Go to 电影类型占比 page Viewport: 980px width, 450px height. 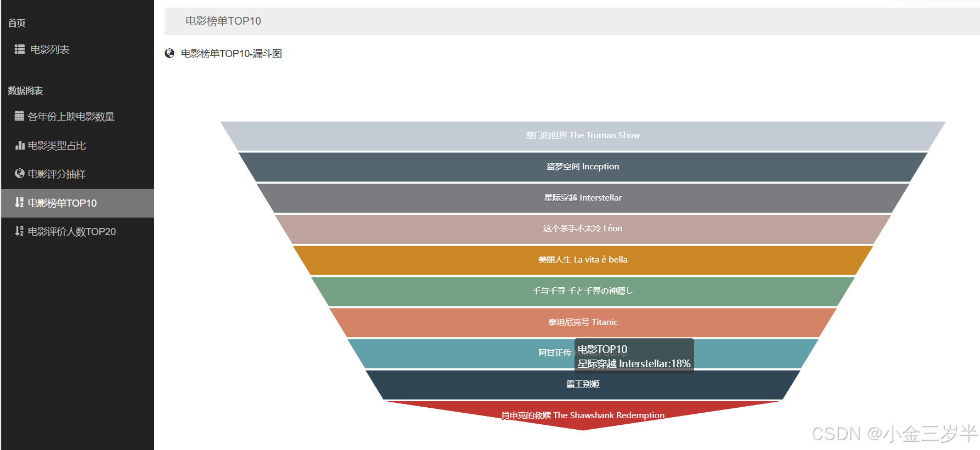[x=78, y=145]
